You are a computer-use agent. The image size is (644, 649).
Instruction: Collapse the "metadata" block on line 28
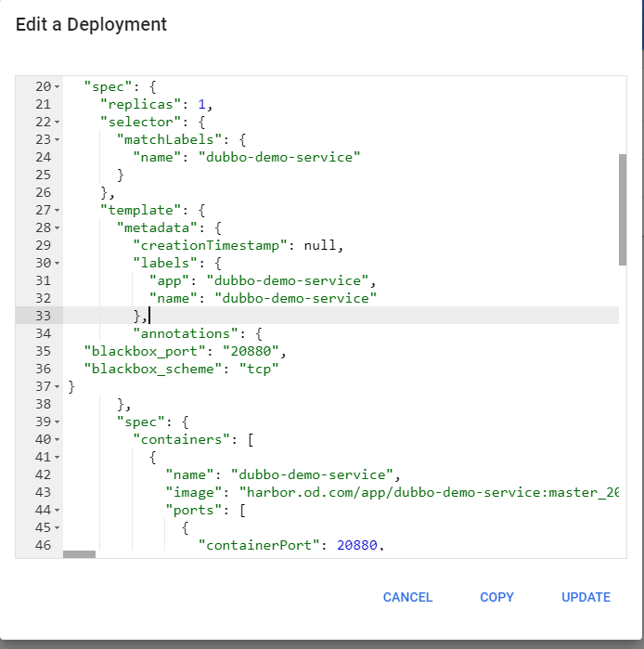pyautogui.click(x=58, y=227)
